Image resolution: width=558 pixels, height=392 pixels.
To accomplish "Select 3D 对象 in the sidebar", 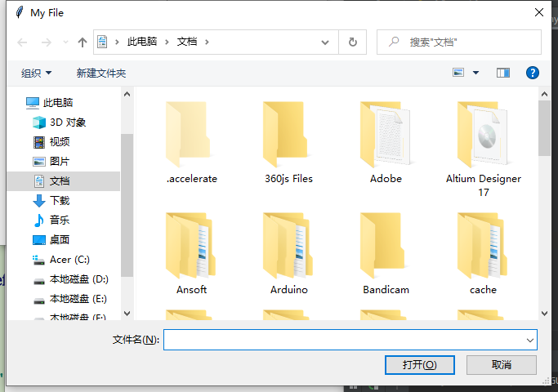I will pyautogui.click(x=68, y=122).
